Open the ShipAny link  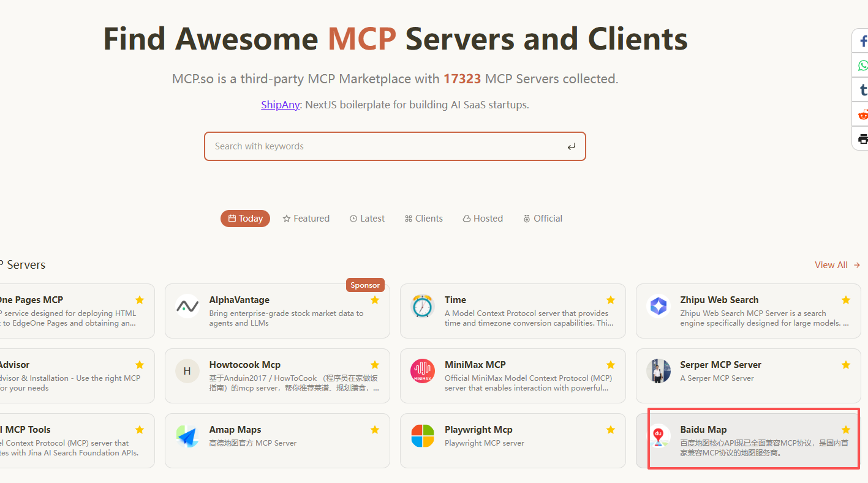tap(280, 105)
